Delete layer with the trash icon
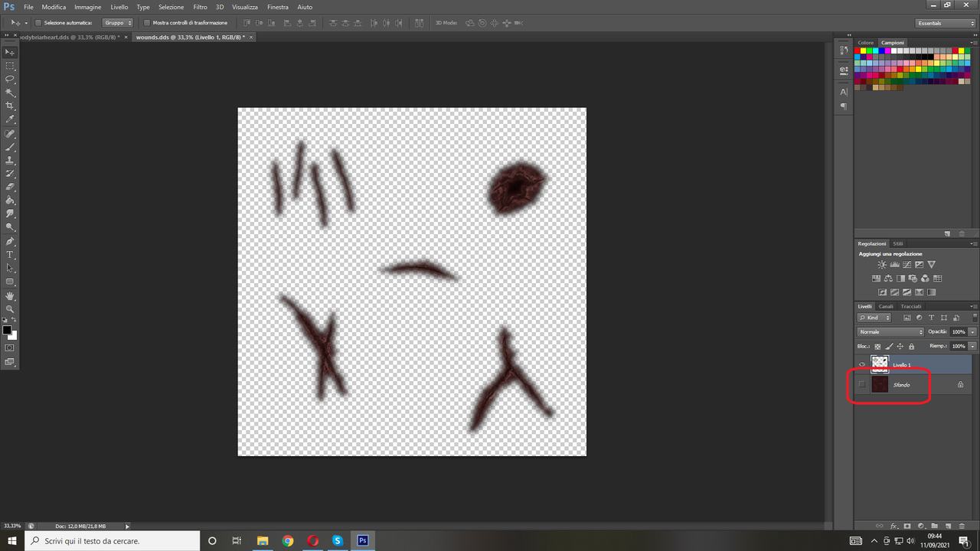The height and width of the screenshot is (551, 980). point(962,526)
